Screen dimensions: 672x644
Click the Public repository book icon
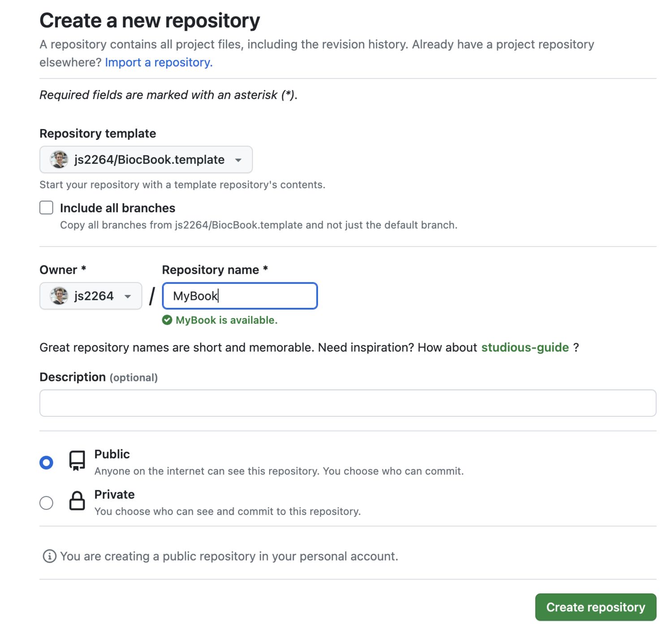77,461
